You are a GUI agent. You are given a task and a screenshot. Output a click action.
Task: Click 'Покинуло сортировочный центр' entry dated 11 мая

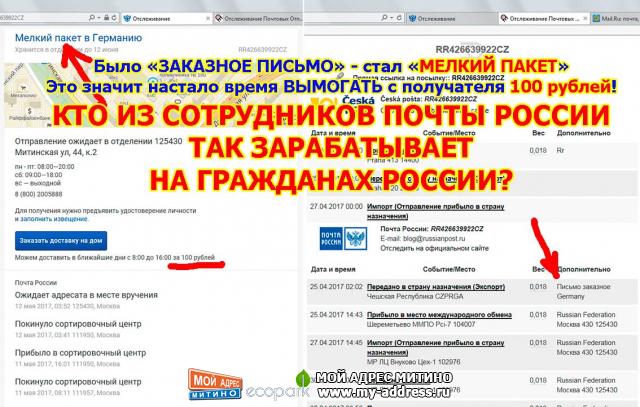pyautogui.click(x=78, y=382)
